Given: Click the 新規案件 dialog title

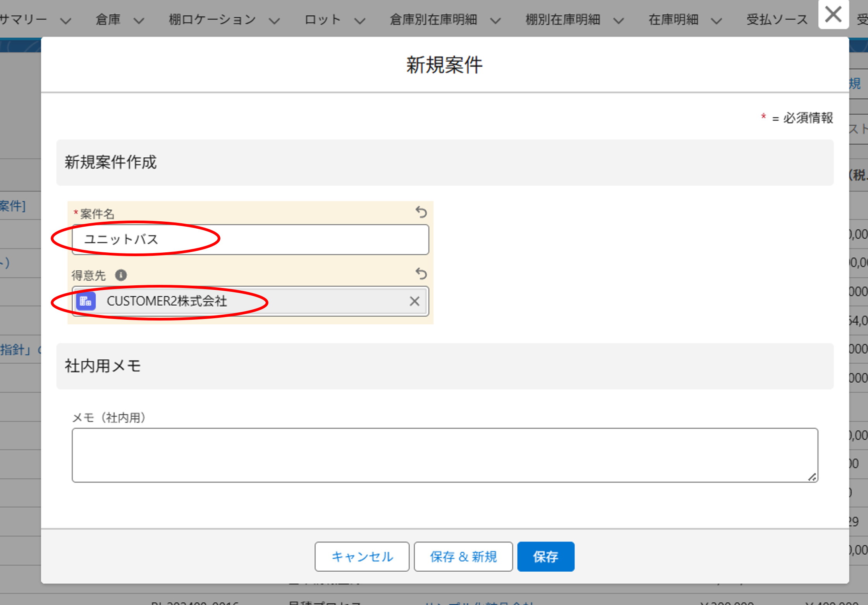Looking at the screenshot, I should [444, 65].
